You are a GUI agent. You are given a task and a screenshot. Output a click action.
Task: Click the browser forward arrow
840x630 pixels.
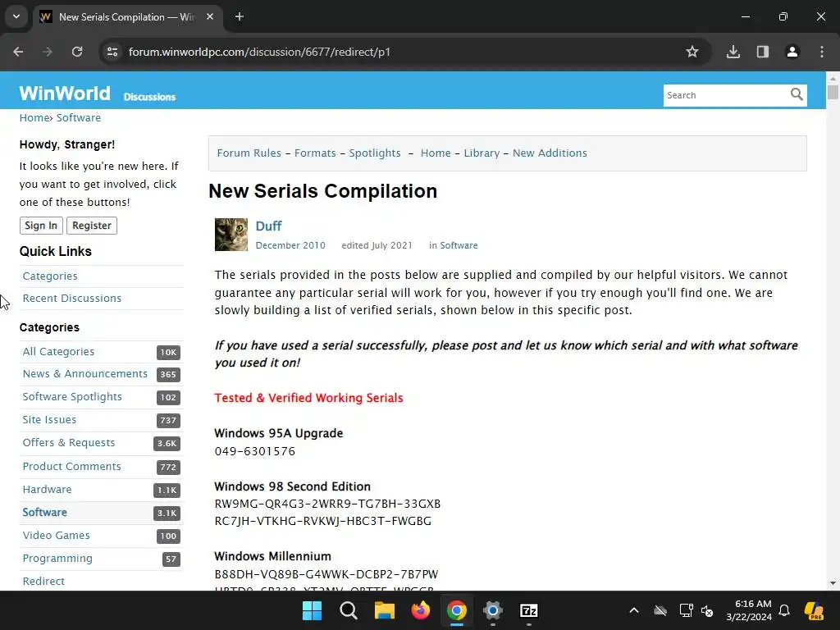[x=48, y=52]
